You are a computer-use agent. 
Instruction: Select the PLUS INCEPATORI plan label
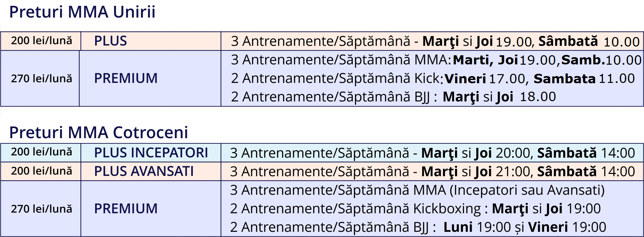tap(151, 153)
